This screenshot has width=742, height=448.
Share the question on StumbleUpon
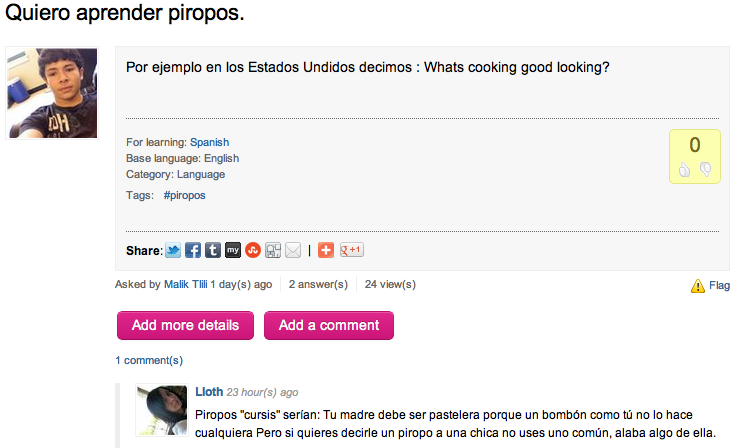(x=253, y=250)
